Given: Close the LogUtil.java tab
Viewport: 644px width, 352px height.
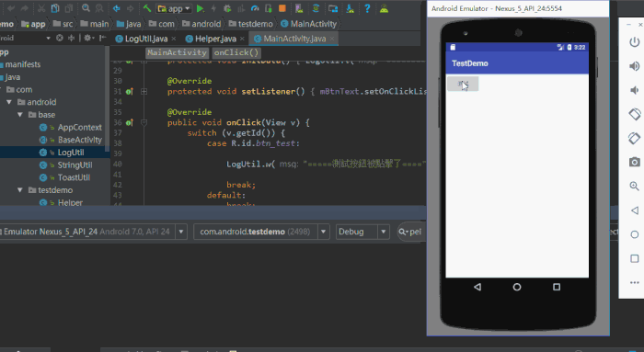Looking at the screenshot, I should coord(174,39).
